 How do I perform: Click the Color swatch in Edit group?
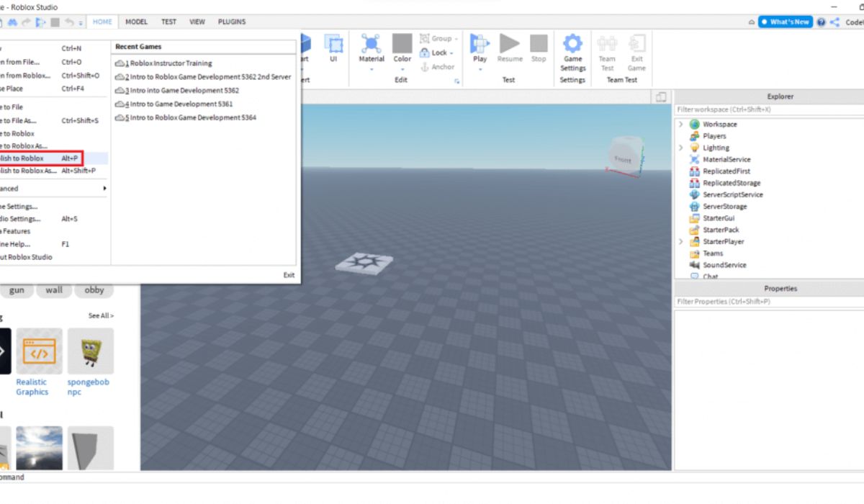point(402,43)
